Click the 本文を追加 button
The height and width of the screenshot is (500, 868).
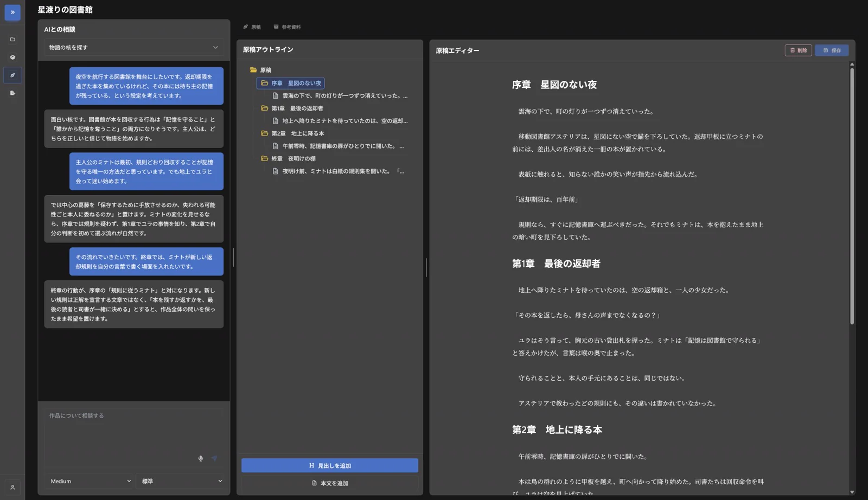click(x=330, y=483)
